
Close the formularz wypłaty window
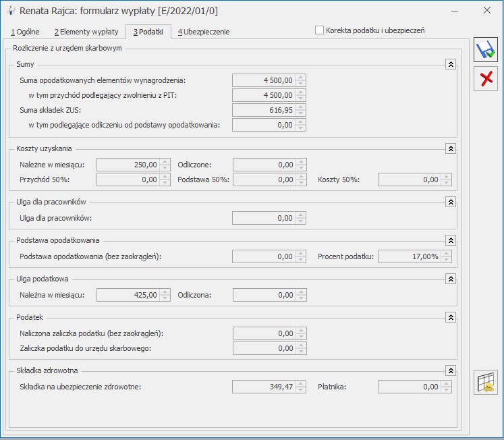tap(487, 11)
